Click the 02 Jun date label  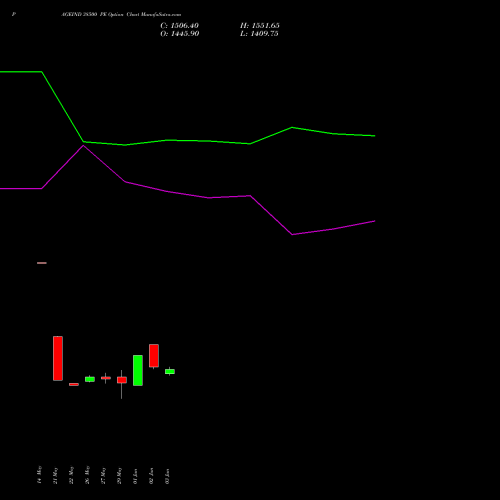tap(151, 476)
